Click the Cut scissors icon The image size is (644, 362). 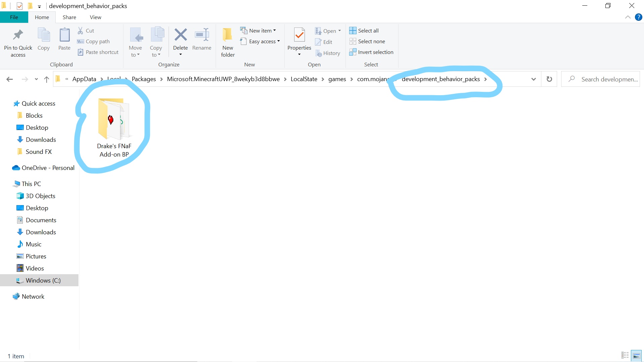coord(80,31)
